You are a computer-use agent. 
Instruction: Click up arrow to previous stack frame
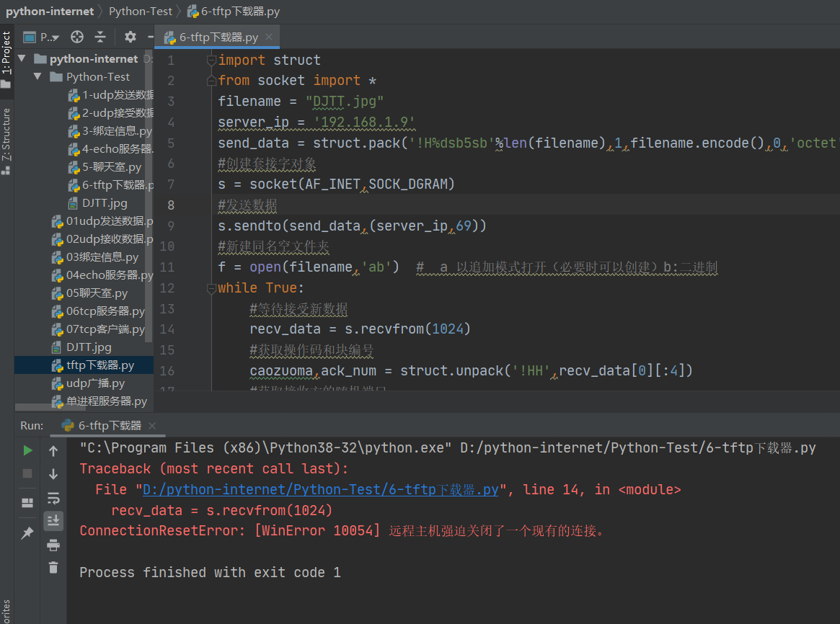[x=53, y=451]
